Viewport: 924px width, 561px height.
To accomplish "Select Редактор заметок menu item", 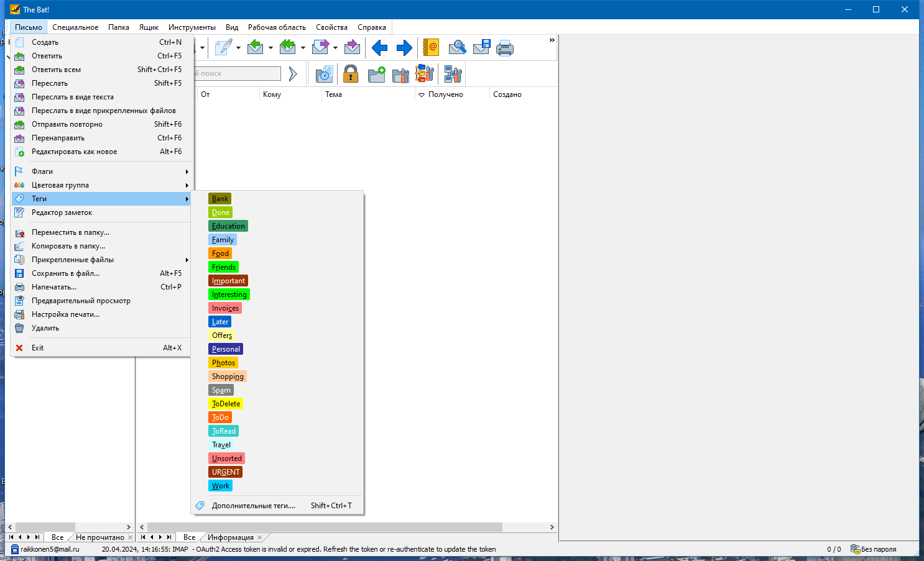I will pyautogui.click(x=101, y=212).
